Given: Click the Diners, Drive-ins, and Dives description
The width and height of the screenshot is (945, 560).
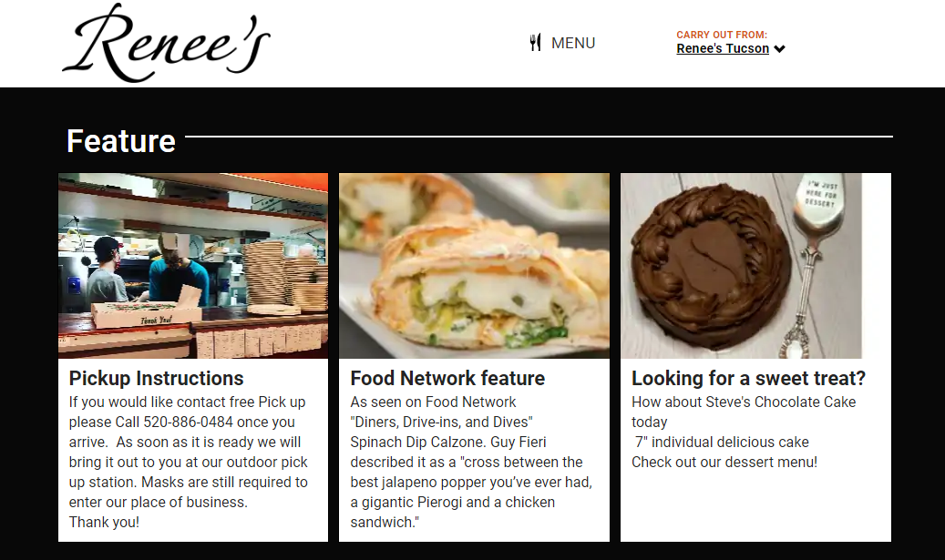Looking at the screenshot, I should [x=441, y=423].
